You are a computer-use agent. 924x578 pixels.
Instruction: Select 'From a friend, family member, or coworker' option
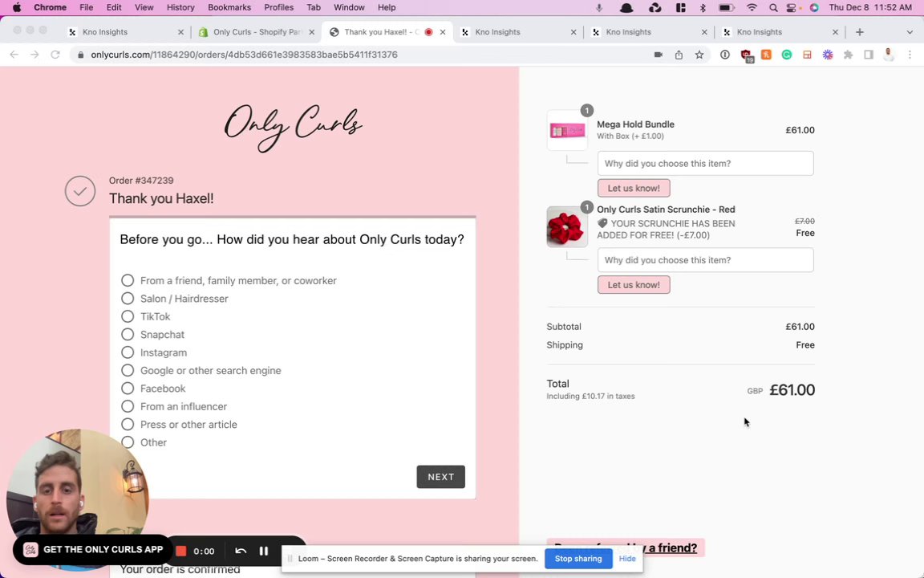pyautogui.click(x=128, y=280)
